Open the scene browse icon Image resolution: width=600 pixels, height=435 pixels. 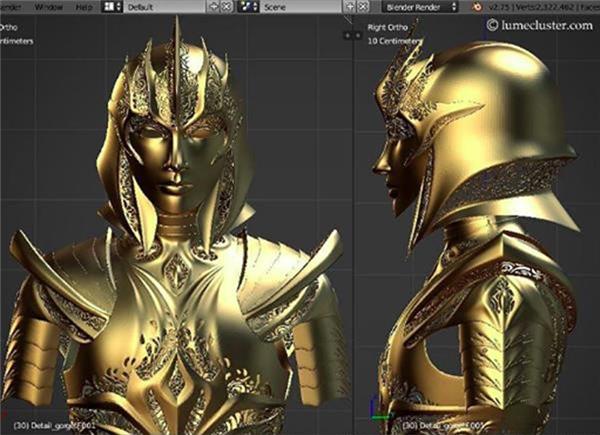[248, 7]
